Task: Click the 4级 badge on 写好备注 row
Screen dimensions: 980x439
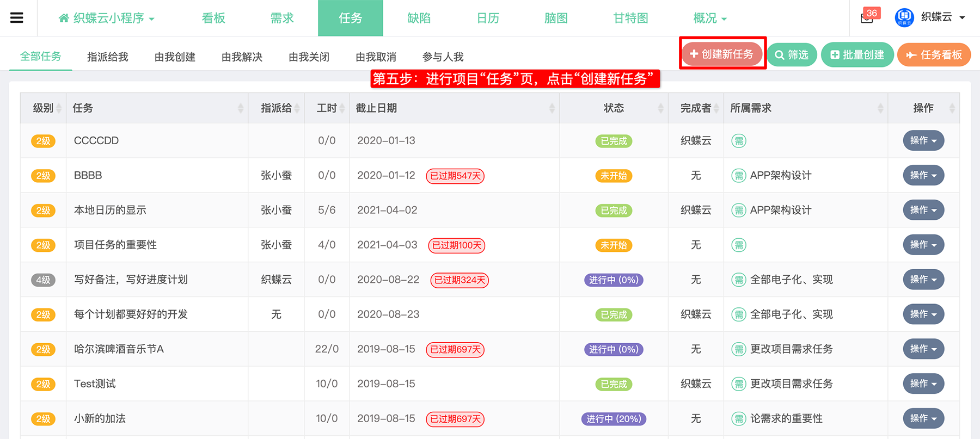Action: 44,280
